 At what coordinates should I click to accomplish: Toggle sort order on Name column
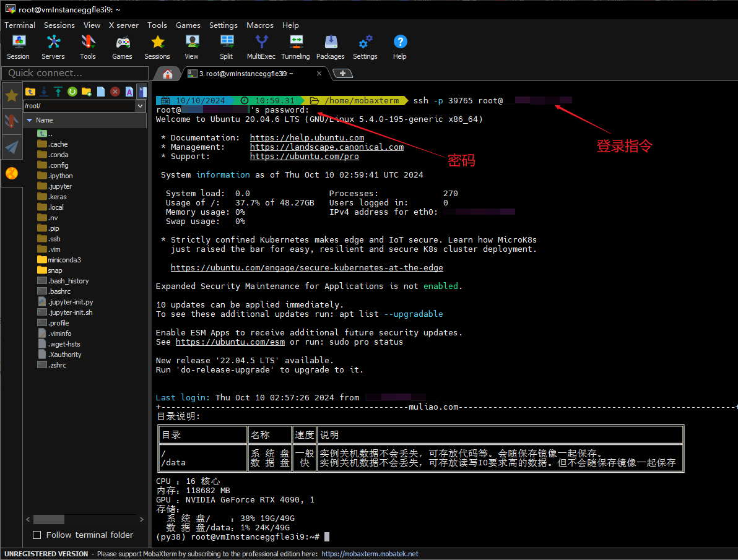(45, 120)
